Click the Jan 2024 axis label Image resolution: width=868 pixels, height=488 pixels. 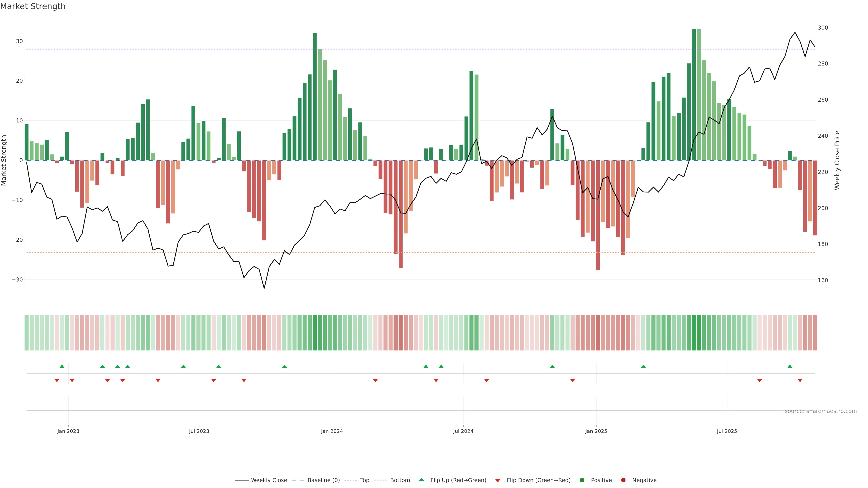[x=332, y=431]
